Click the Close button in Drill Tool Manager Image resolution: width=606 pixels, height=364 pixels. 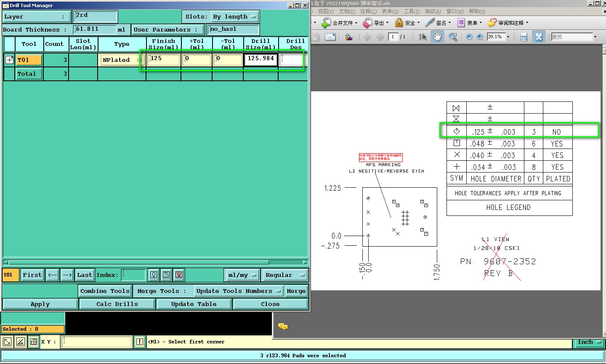(x=270, y=304)
